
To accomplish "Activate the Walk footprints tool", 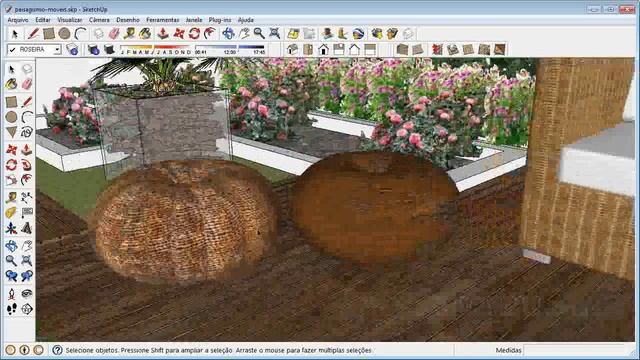I will 11,309.
